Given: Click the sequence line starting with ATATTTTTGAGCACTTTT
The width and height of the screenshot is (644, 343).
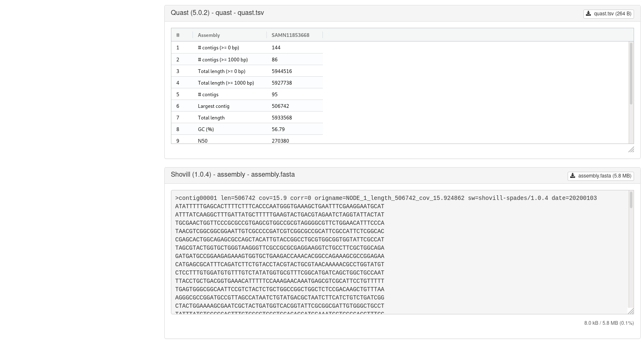Looking at the screenshot, I should [280, 207].
